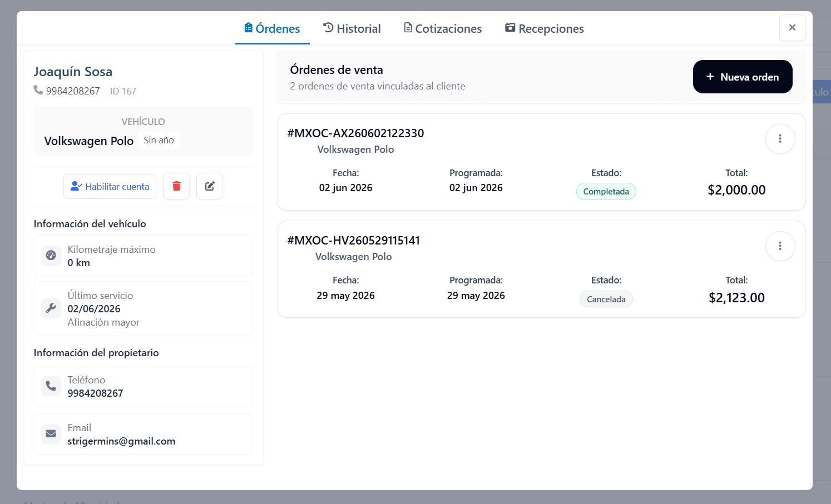Viewport: 831px width, 504px height.
Task: Click the phone number 9984208267 in Teléfono card
Action: coord(95,393)
